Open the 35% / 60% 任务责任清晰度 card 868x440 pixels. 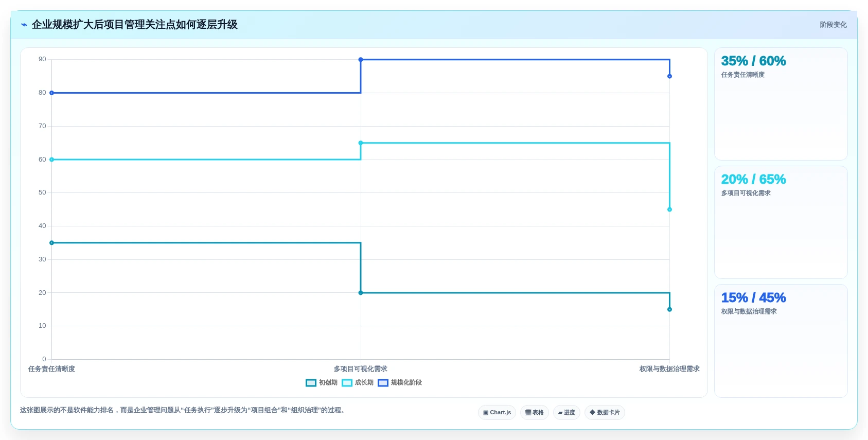(781, 104)
